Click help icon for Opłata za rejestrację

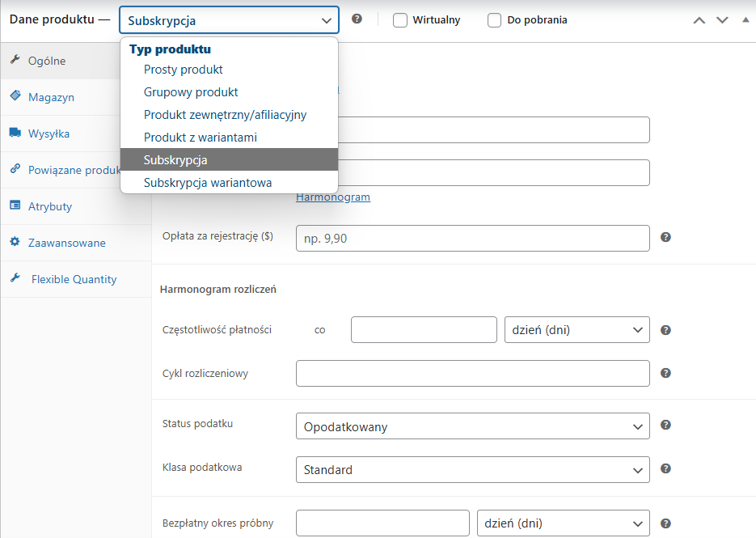coord(665,237)
